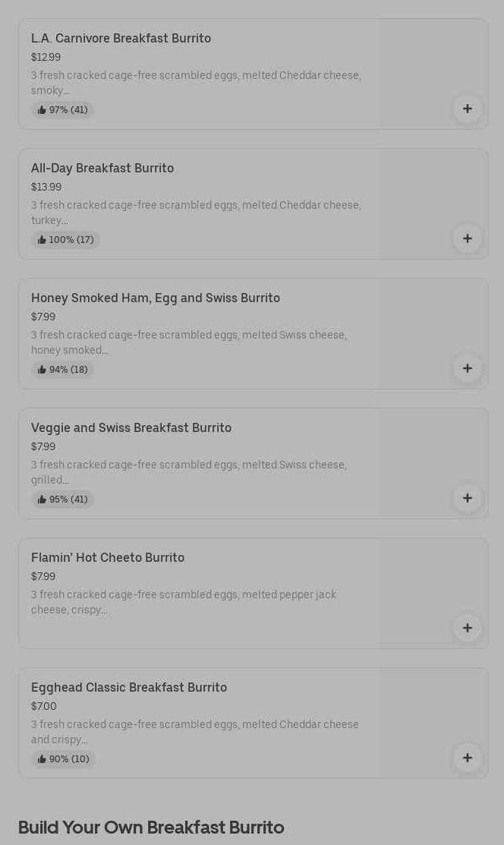Viewport: 504px width, 845px height.
Task: Add Egghead Classic Breakfast Burrito plus icon
Action: [x=467, y=758]
